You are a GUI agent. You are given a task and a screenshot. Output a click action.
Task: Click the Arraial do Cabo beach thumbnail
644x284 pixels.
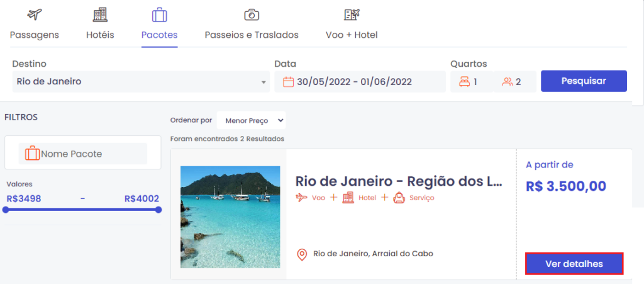click(230, 217)
